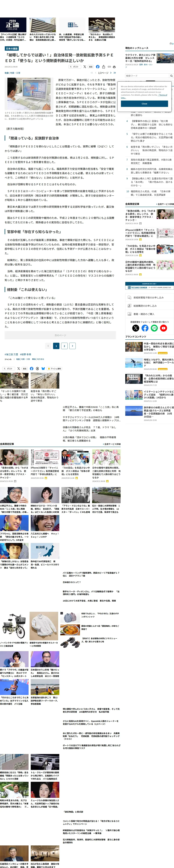Image resolution: width=174 pixels, height=868 pixels.
Task: Click the THE SANKEI SHIMBUN mail magazine banner
Action: point(149,286)
